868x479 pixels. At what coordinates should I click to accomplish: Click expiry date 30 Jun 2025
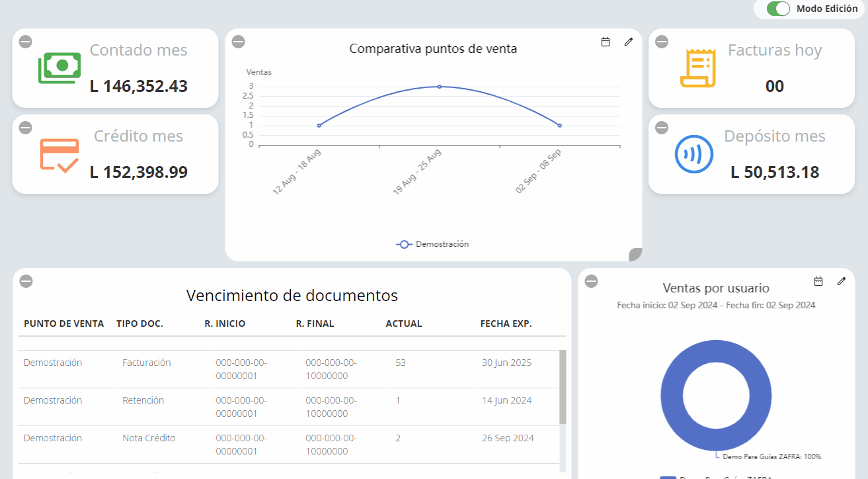coord(506,363)
